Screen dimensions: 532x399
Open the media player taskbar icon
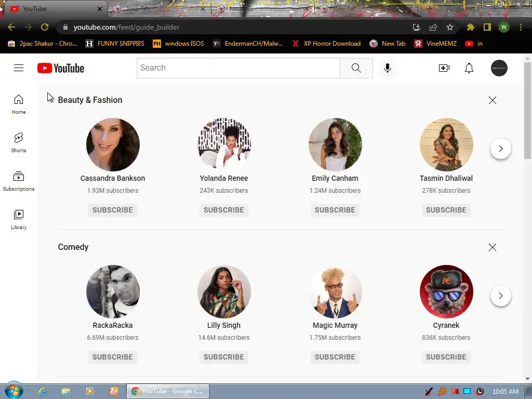[90, 391]
